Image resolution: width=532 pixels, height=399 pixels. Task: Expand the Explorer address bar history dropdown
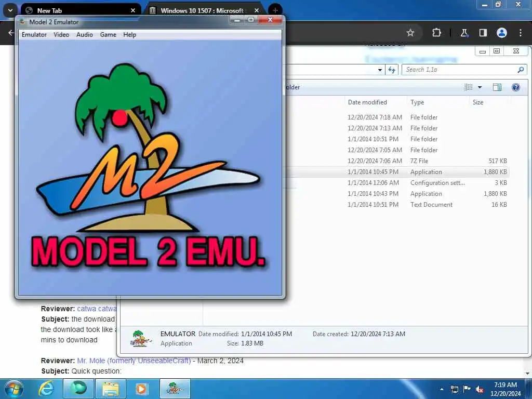[x=380, y=70]
